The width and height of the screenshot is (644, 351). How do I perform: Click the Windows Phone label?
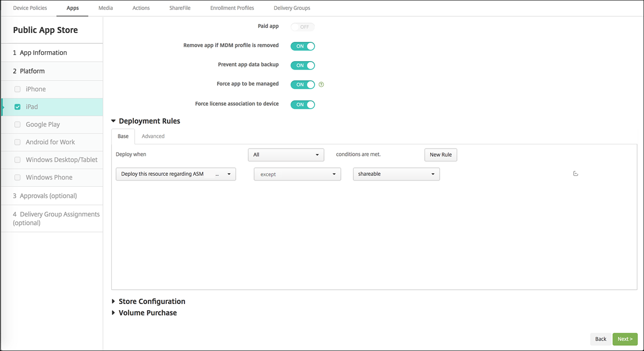coord(49,177)
